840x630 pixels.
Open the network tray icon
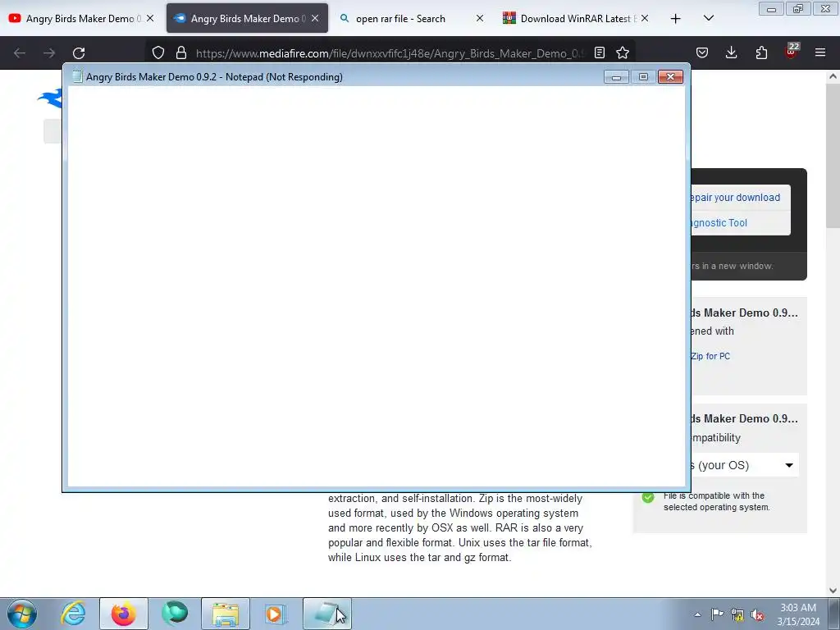click(737, 615)
